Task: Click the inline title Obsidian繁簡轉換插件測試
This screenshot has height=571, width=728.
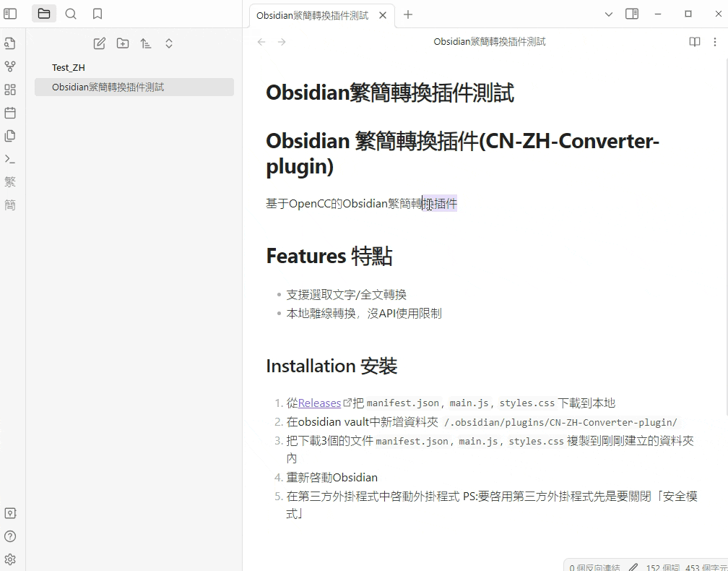Action: 390,93
